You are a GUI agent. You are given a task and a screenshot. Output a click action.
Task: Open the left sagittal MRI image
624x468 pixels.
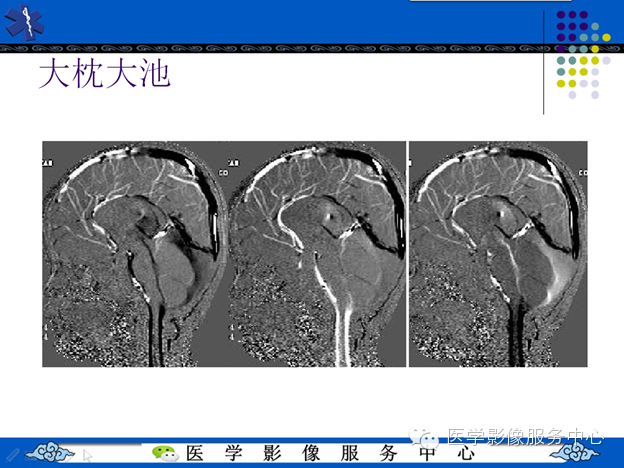(x=135, y=254)
